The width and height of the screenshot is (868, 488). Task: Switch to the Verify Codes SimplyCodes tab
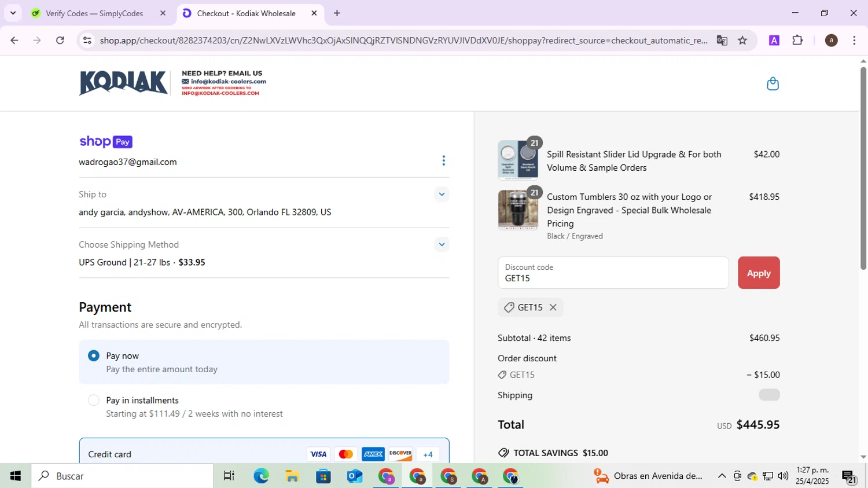(x=94, y=13)
